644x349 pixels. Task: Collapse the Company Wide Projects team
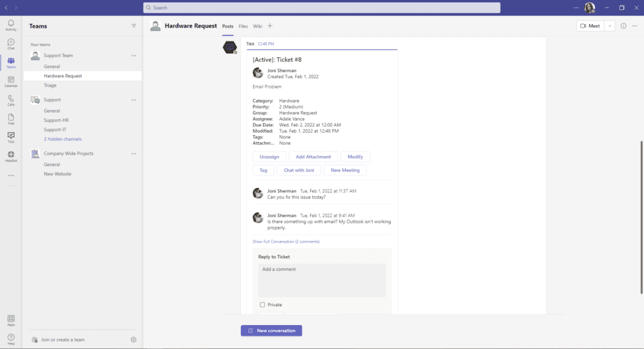point(69,153)
